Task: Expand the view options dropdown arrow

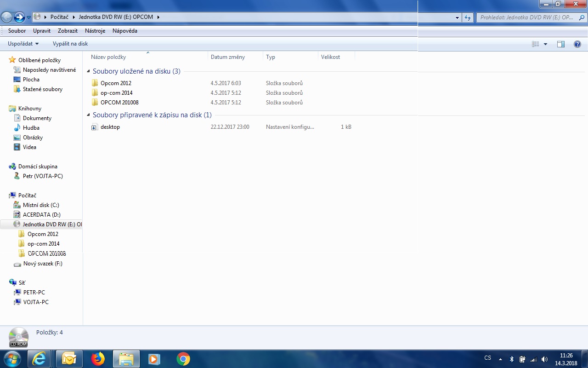Action: (x=545, y=44)
